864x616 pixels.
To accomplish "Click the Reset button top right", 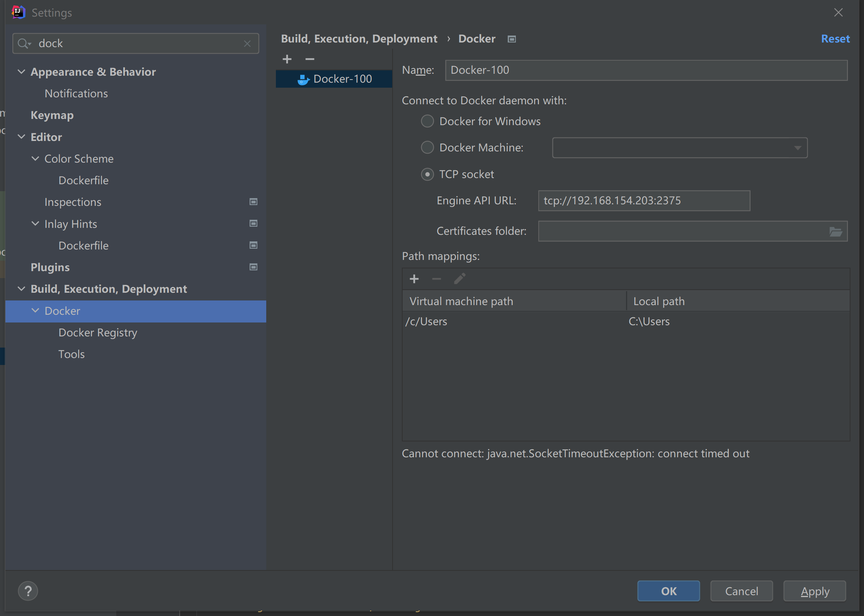I will click(x=835, y=38).
